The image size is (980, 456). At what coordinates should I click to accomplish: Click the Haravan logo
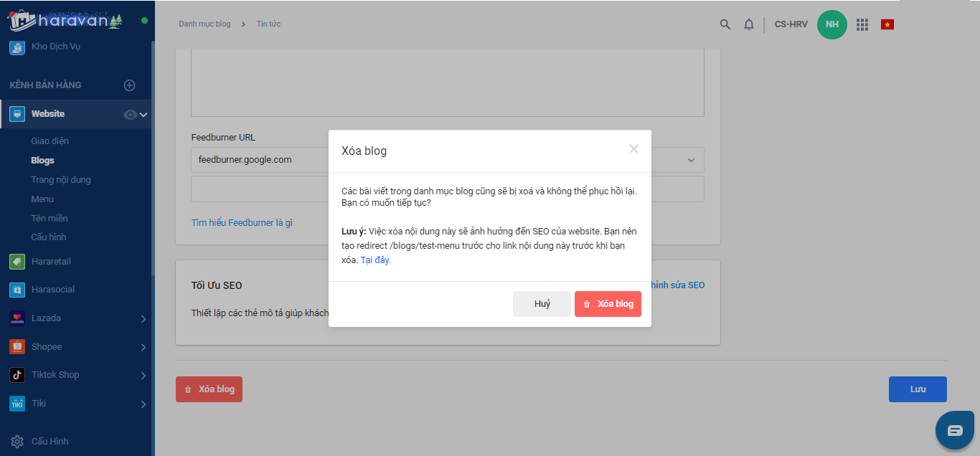pos(66,20)
